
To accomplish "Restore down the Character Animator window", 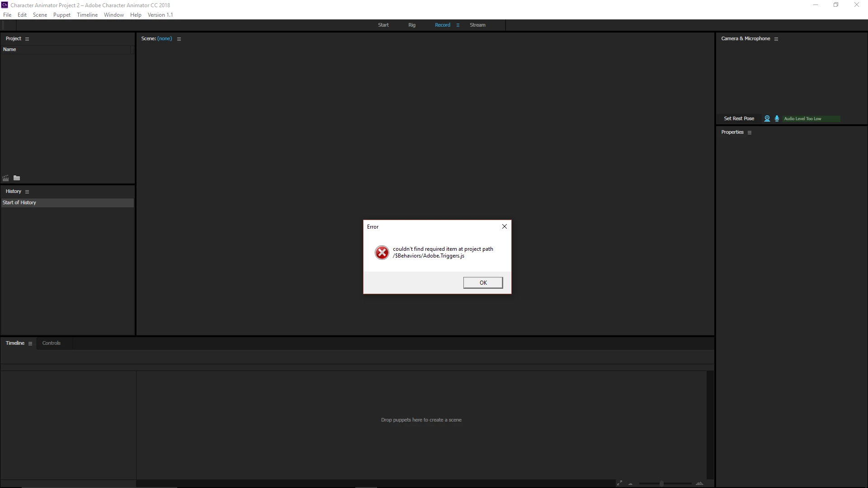I will (836, 5).
